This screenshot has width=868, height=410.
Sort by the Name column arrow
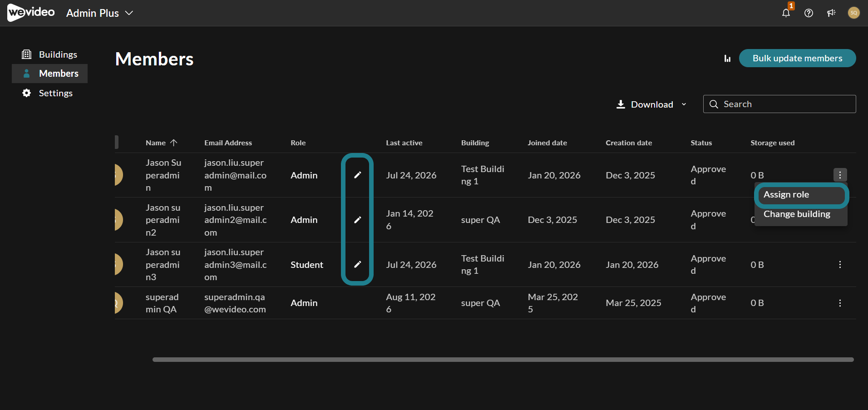click(173, 143)
